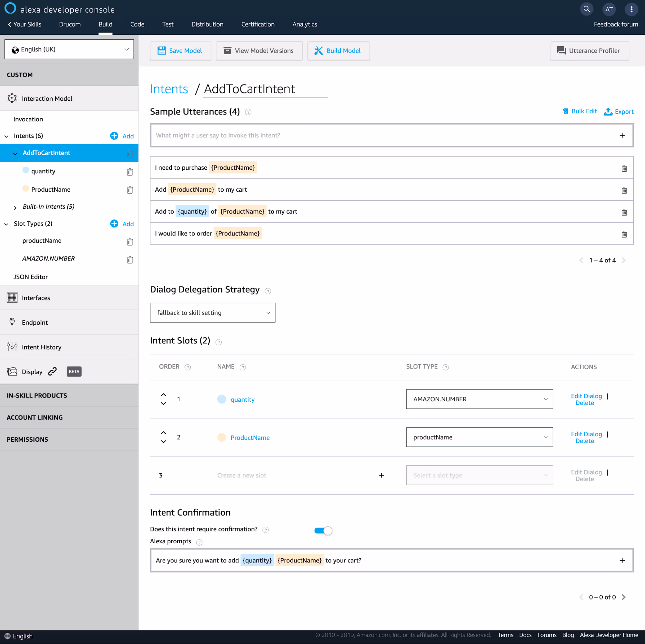
Task: Open the Utterance Profiler
Action: [x=590, y=51]
